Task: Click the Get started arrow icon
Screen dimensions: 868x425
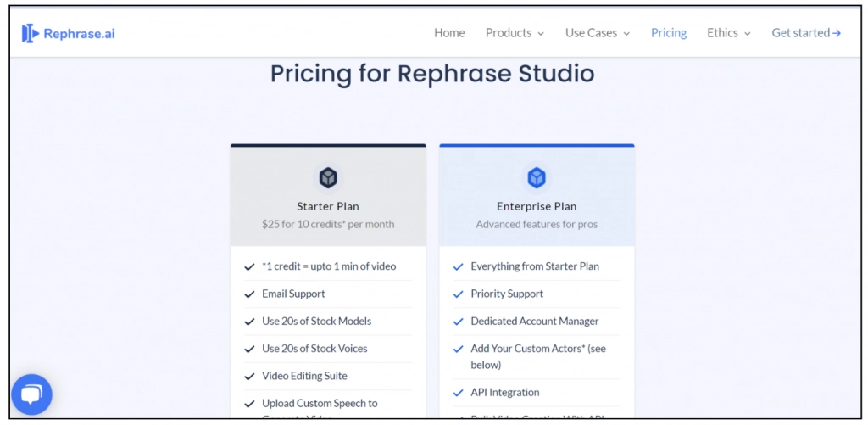Action: (837, 33)
